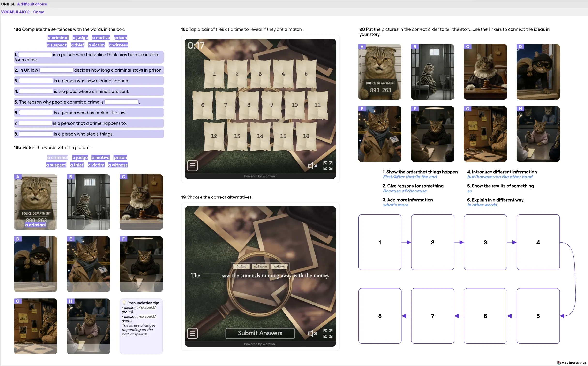This screenshot has width=588, height=366.
Task: Pick the 'a judge' word tile in 18a box
Action: click(x=80, y=38)
